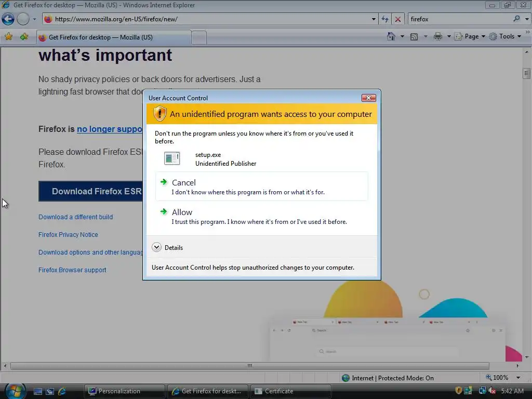Click the horizontal scrollbar thumb
The height and width of the screenshot is (399, 532).
tap(250, 366)
